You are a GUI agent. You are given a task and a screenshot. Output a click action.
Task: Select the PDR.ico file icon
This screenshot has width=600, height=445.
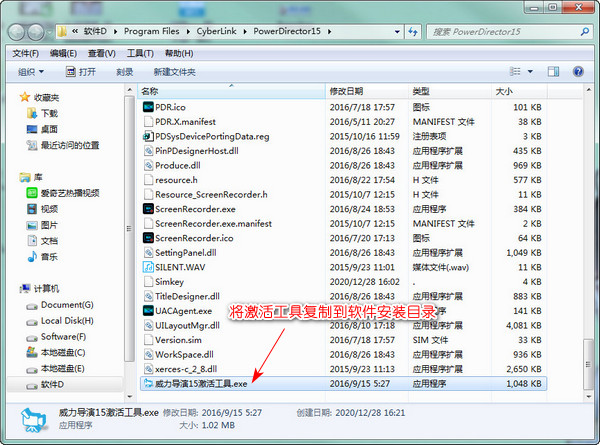tap(148, 107)
